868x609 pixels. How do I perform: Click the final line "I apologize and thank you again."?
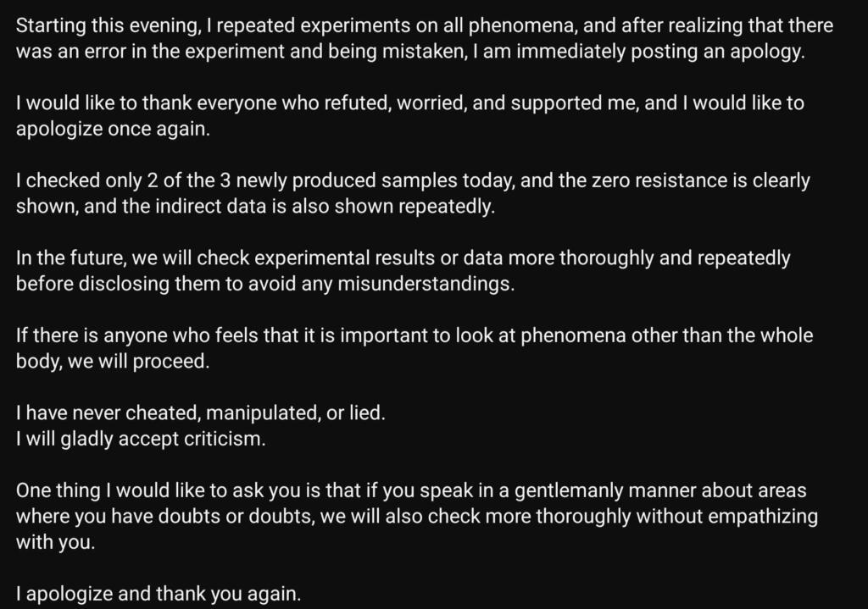[x=159, y=595]
